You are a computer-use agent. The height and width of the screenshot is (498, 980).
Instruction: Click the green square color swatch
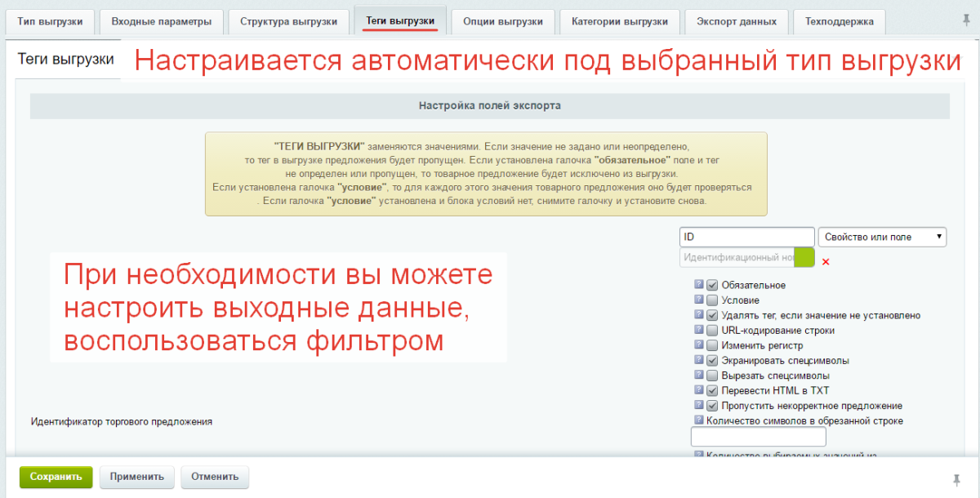pyautogui.click(x=804, y=258)
